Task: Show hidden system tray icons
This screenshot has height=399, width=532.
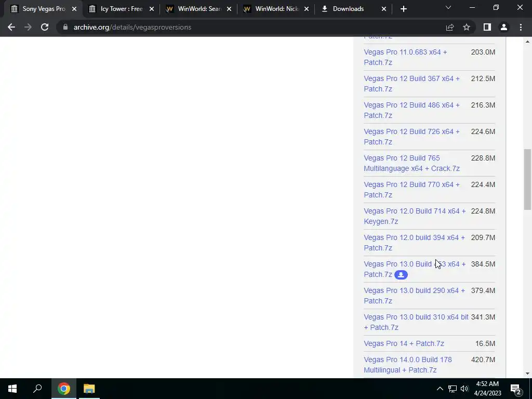Action: (440, 389)
